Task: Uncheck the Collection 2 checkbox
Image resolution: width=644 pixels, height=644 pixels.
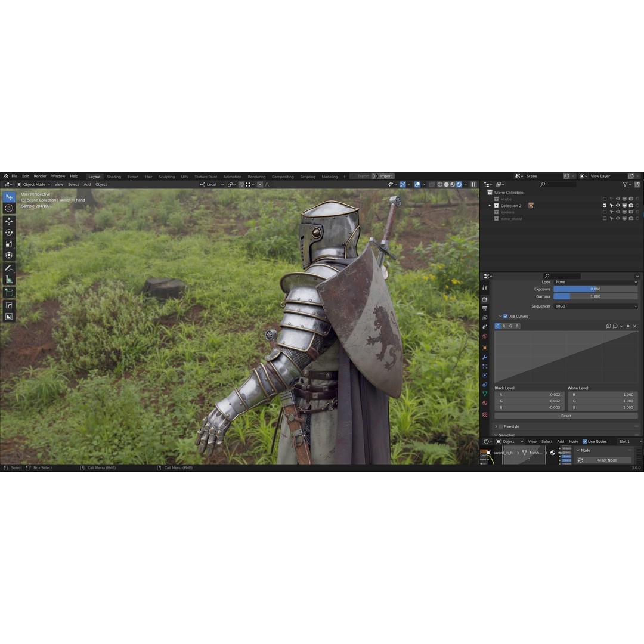Action: pos(605,205)
